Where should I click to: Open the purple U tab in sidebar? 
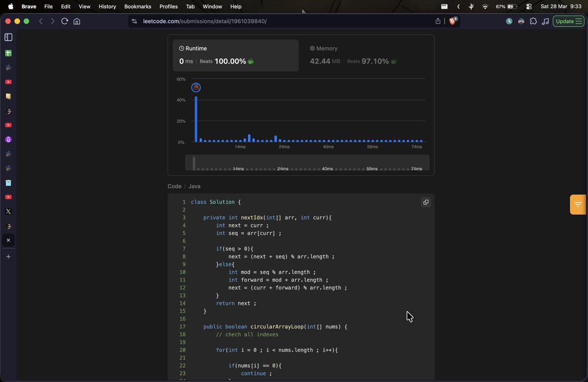coord(8,140)
